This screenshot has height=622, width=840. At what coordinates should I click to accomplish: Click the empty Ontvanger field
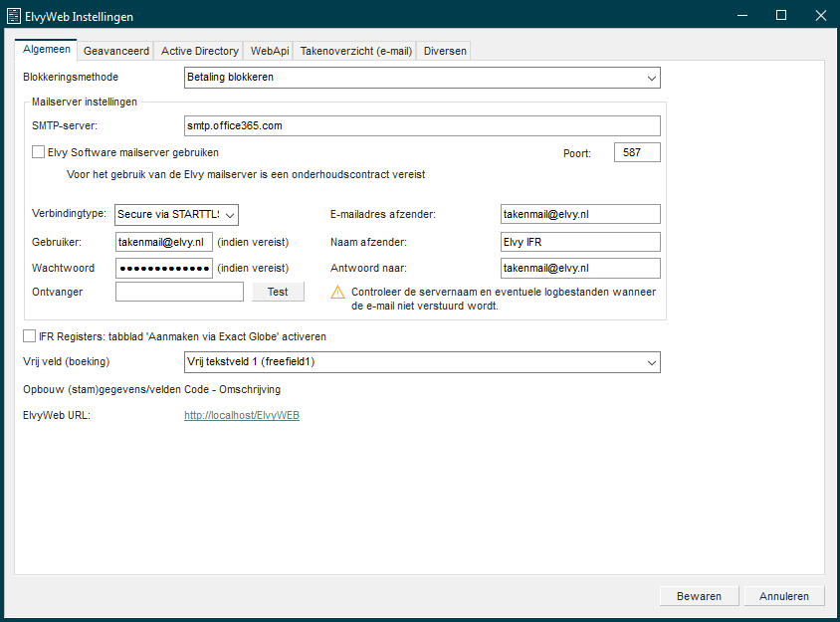[179, 292]
